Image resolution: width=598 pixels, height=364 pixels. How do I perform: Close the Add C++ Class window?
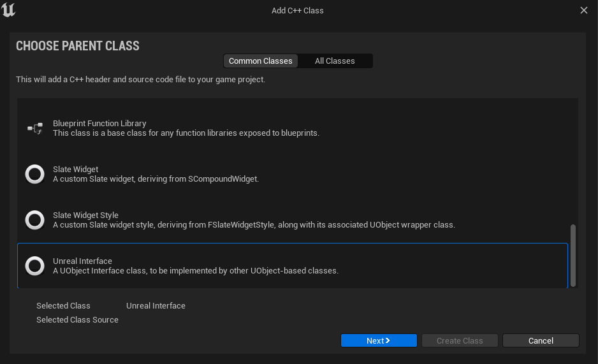pyautogui.click(x=584, y=10)
